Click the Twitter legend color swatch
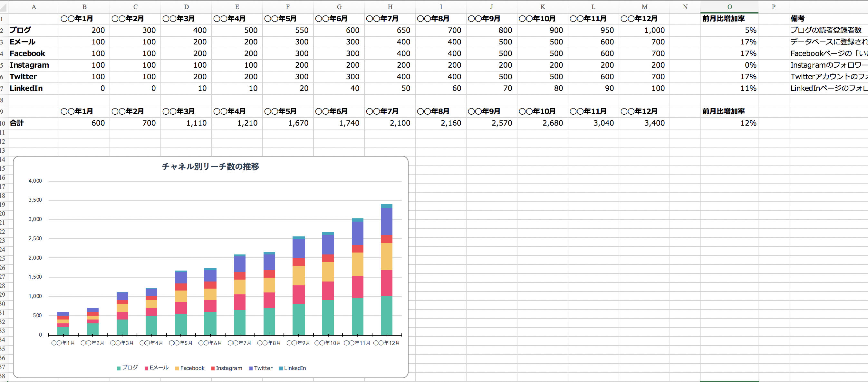 pos(251,368)
